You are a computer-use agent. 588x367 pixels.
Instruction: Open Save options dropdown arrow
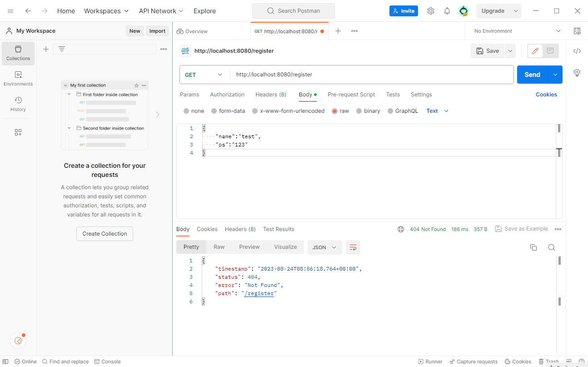point(510,51)
